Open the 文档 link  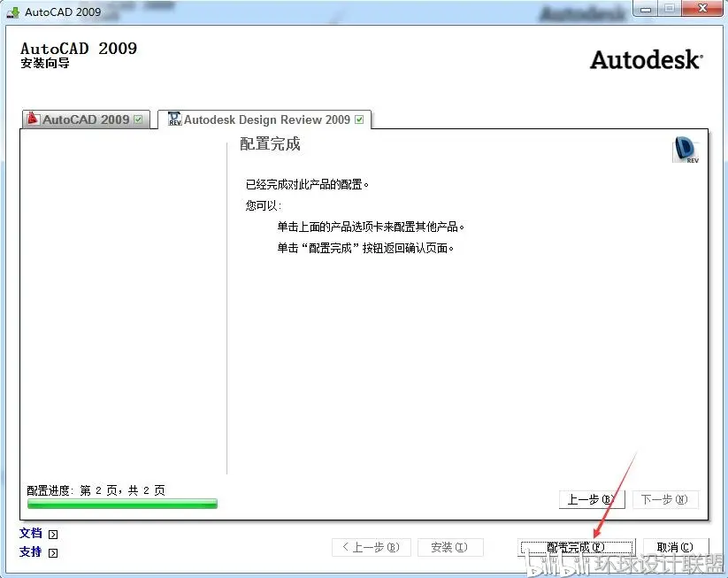point(31,534)
